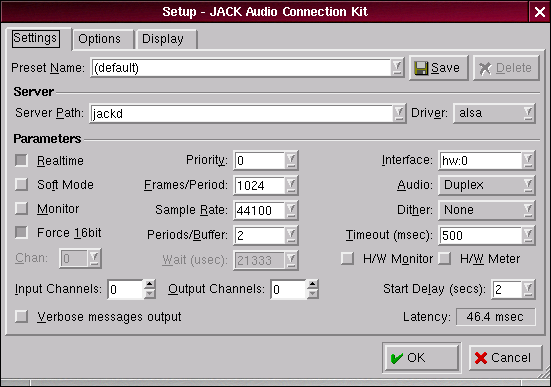Click the OK button
Viewport: 551px width, 387px height.
click(x=422, y=358)
